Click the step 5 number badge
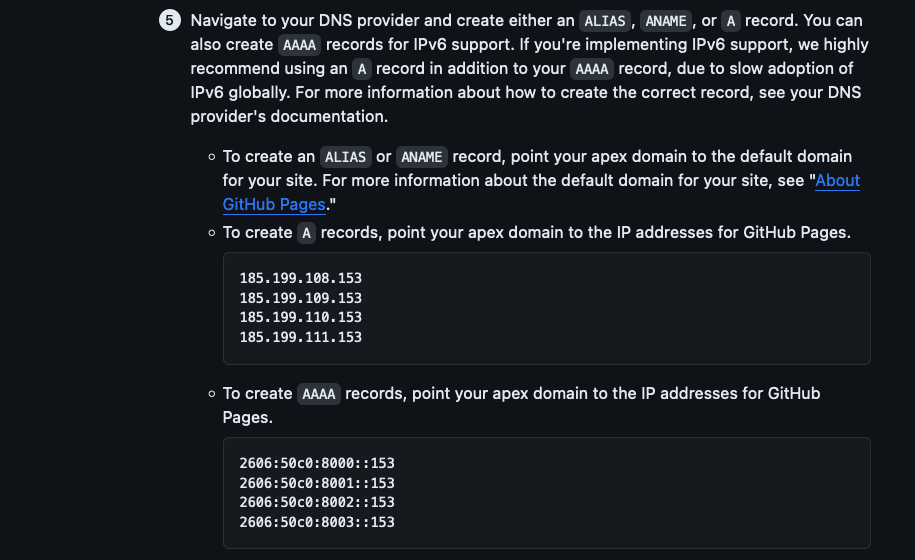Screen dimensions: 915x560 coord(169,20)
